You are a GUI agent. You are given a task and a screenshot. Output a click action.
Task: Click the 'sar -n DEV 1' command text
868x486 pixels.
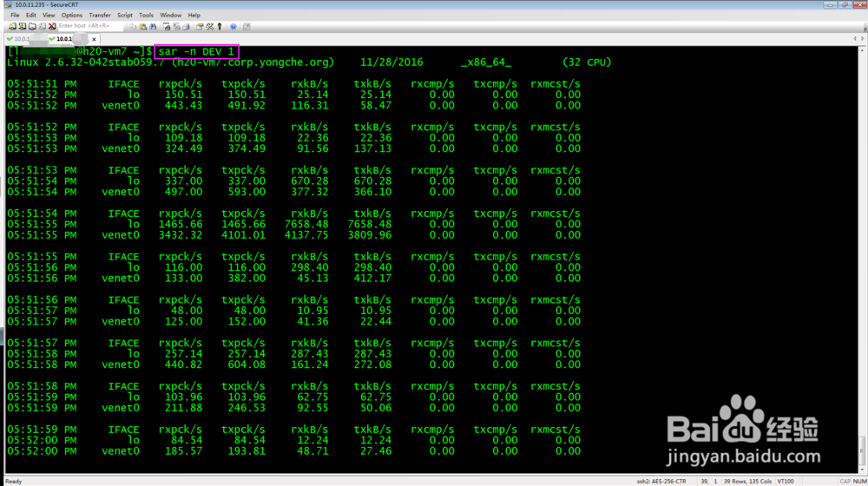(x=196, y=51)
